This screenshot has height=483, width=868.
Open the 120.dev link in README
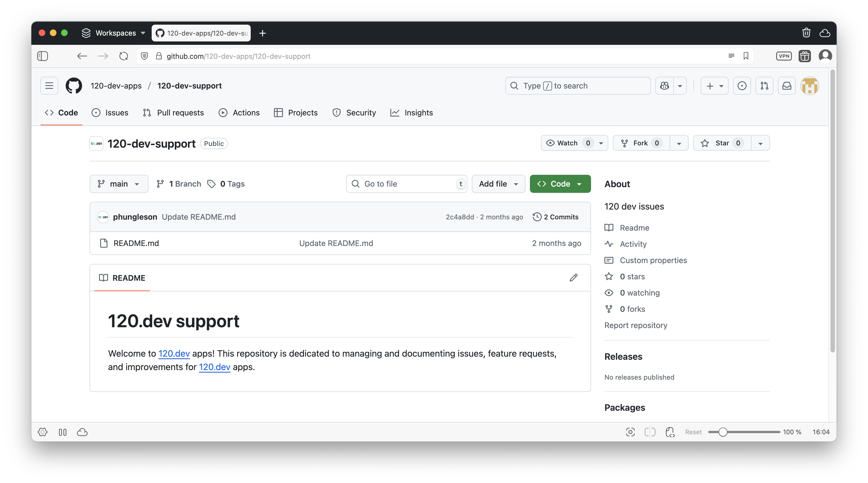(x=174, y=354)
